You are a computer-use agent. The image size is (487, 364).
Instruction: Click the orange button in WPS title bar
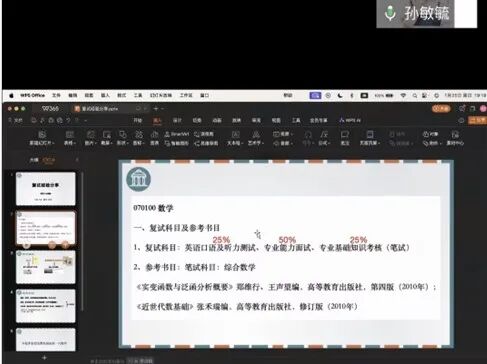coord(441,108)
